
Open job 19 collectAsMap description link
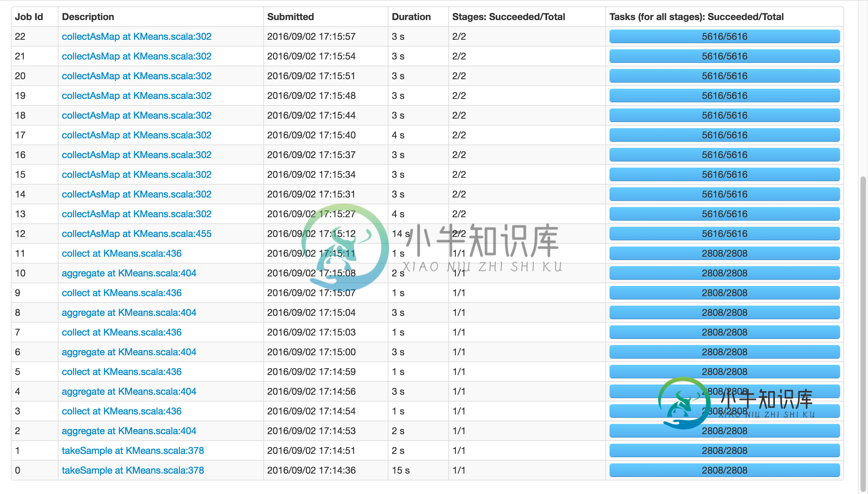[136, 96]
